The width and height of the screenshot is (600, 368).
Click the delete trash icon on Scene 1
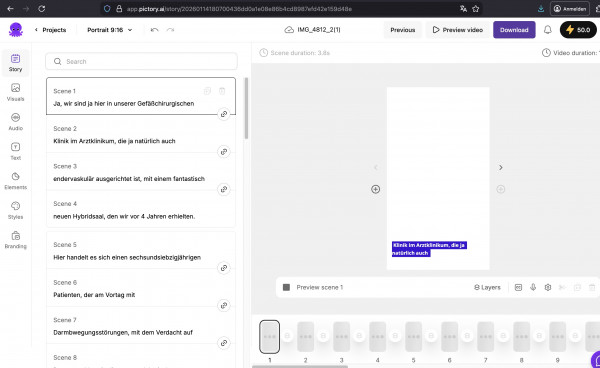pos(222,91)
